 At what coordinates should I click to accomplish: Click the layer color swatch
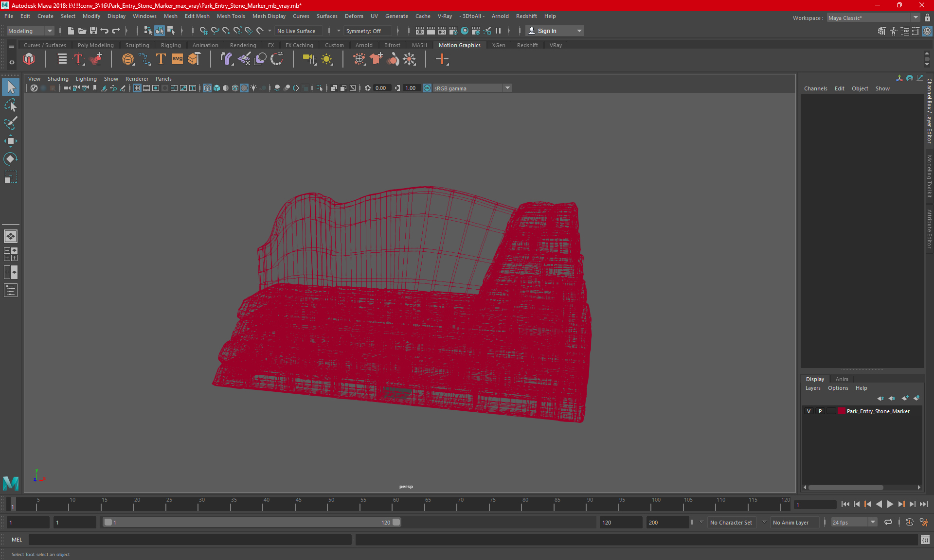click(x=841, y=411)
